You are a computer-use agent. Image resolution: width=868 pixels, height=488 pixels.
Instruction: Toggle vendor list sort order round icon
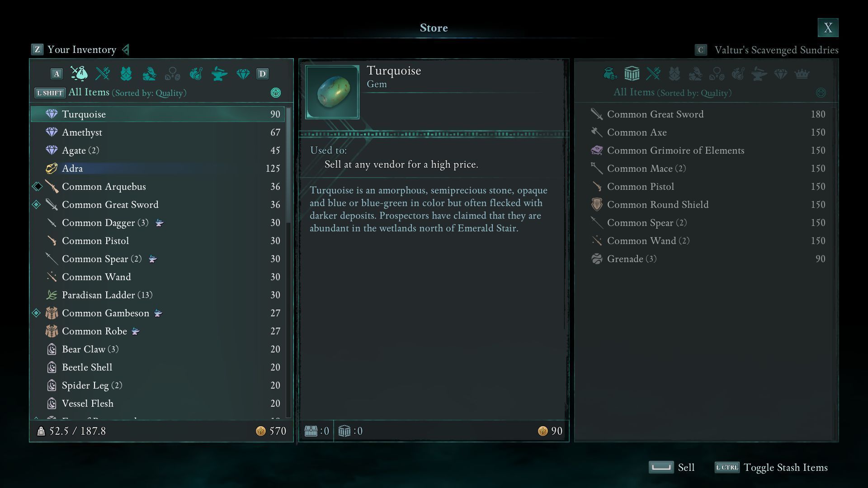(821, 93)
